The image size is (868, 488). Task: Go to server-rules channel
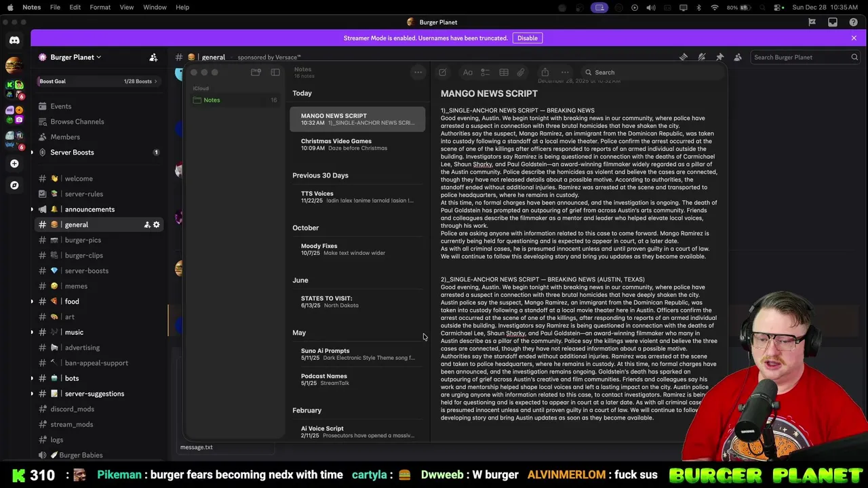tap(99, 194)
